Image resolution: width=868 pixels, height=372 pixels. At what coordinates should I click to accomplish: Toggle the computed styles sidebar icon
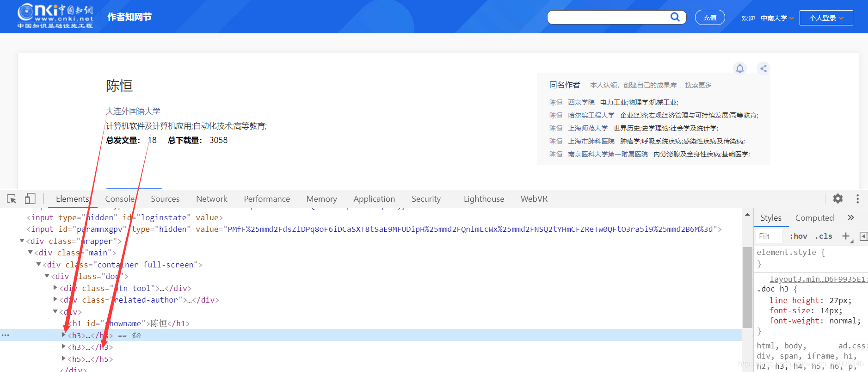[863, 236]
